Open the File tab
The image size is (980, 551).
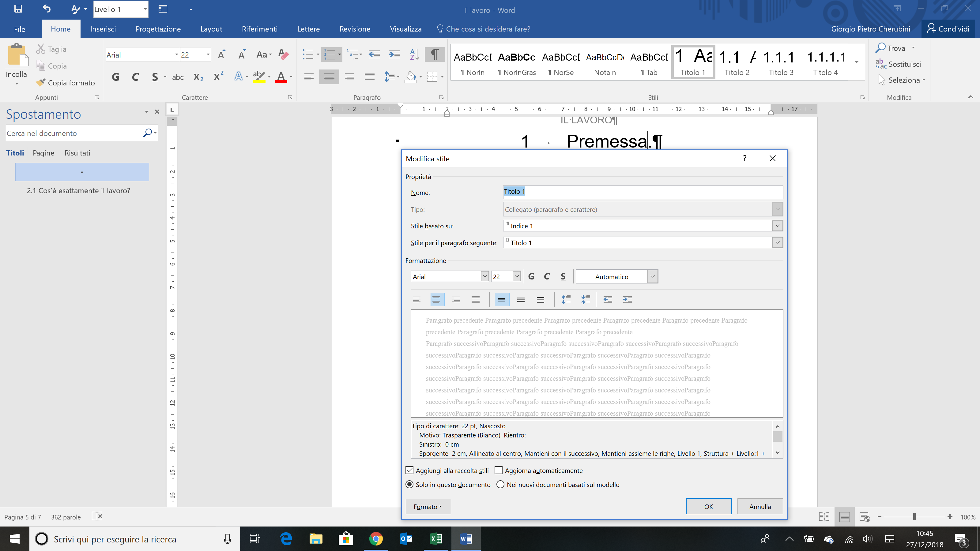point(20,29)
